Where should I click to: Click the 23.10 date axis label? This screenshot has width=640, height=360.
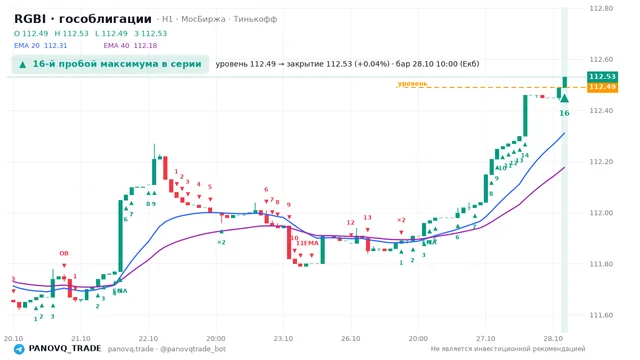pyautogui.click(x=283, y=338)
